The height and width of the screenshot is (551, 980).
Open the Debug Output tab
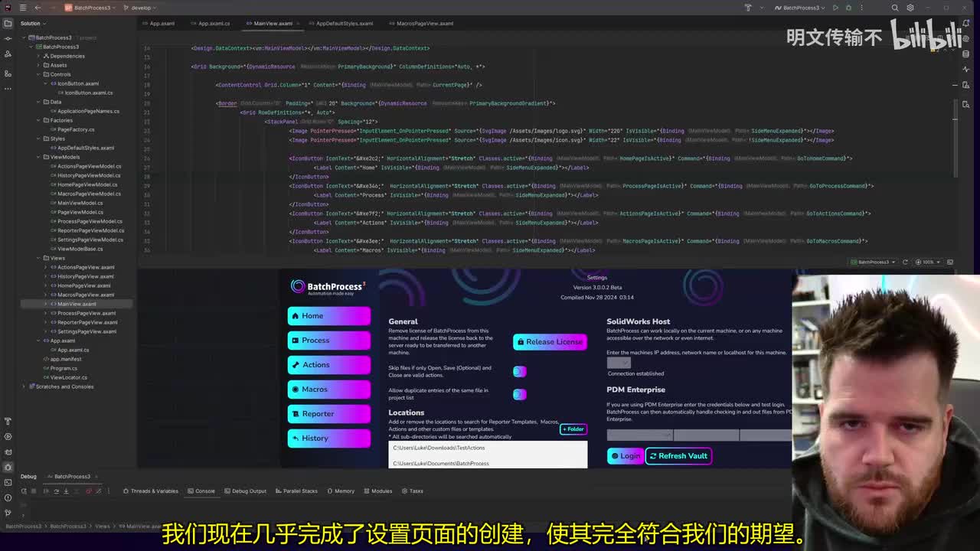coord(245,491)
